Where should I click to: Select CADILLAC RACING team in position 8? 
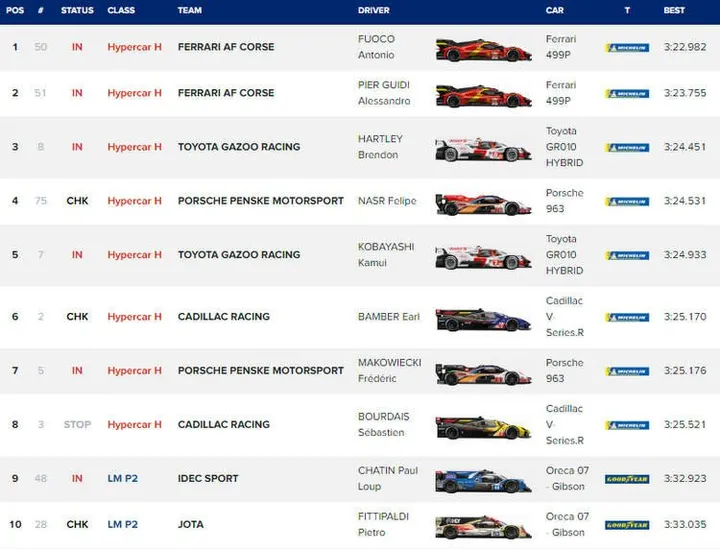224,424
